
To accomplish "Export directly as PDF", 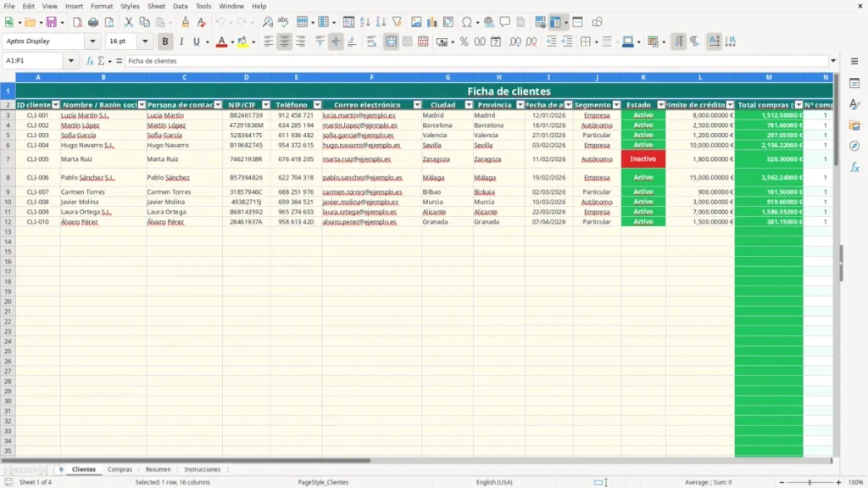I will click(x=77, y=22).
